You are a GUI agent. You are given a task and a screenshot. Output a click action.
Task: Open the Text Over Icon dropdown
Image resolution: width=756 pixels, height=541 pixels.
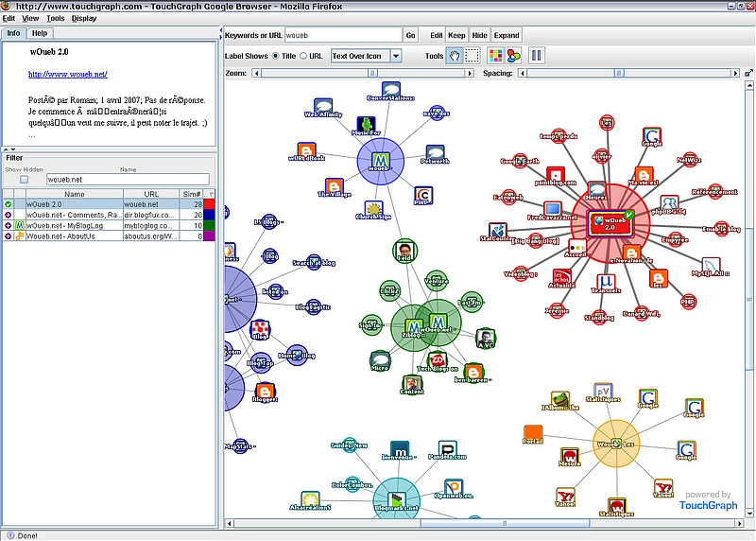[396, 56]
